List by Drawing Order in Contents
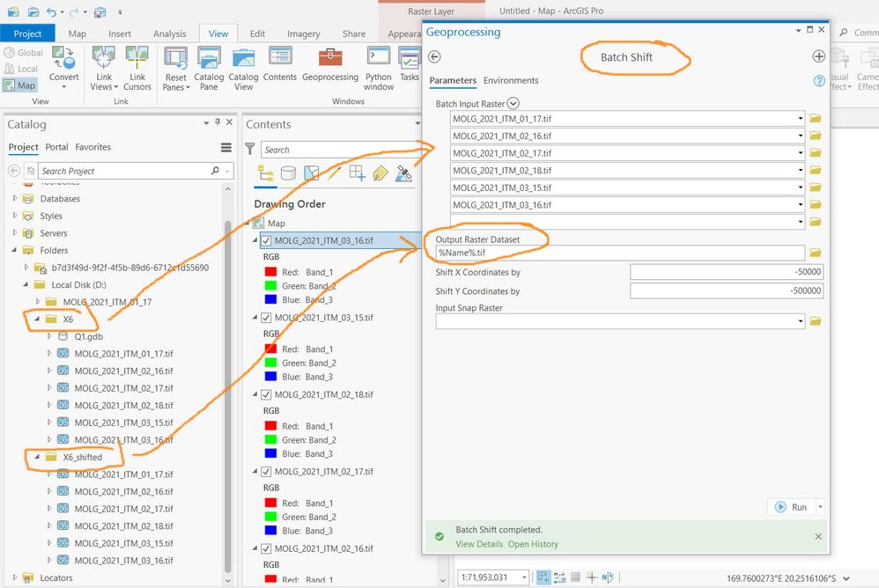Screen dimensions: 879x588 click(x=266, y=173)
